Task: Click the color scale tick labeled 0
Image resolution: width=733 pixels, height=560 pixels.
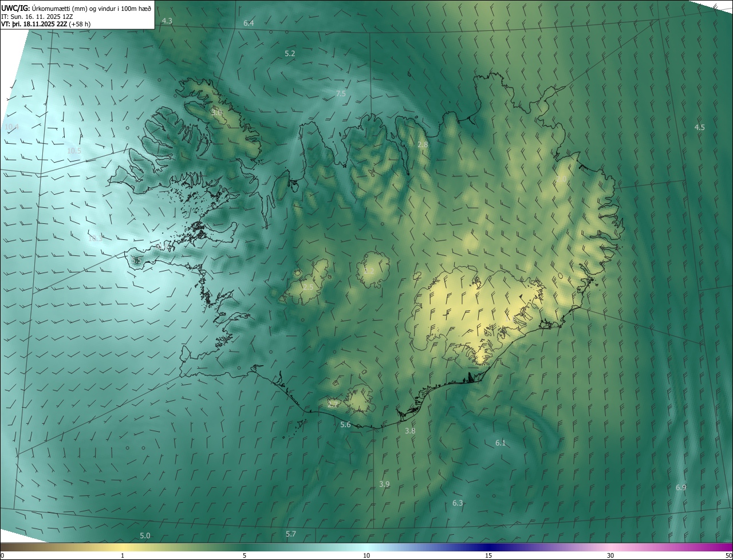Action: [2, 555]
